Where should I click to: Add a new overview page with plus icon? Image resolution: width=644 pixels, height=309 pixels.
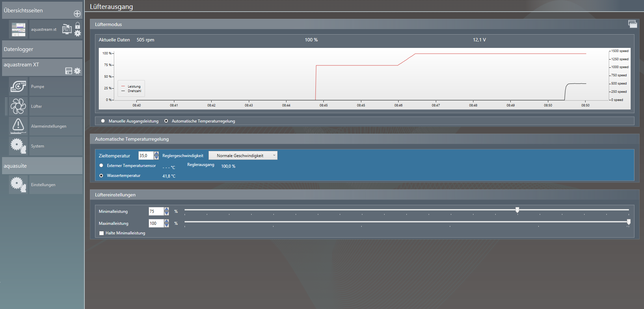(77, 14)
